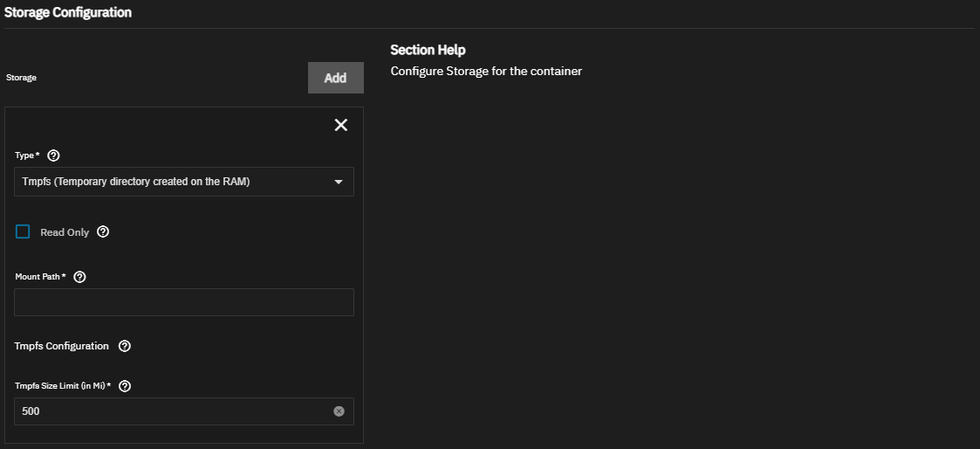Image resolution: width=980 pixels, height=449 pixels.
Task: Click the Read Only label text
Action: [65, 232]
